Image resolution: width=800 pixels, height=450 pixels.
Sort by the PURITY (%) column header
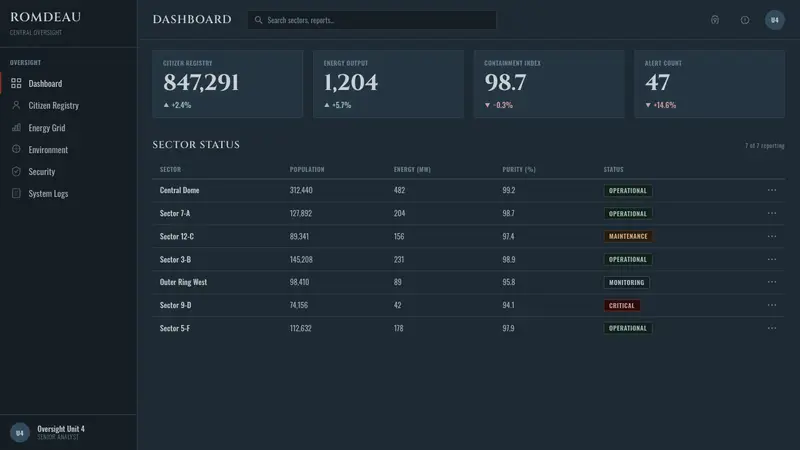[519, 169]
